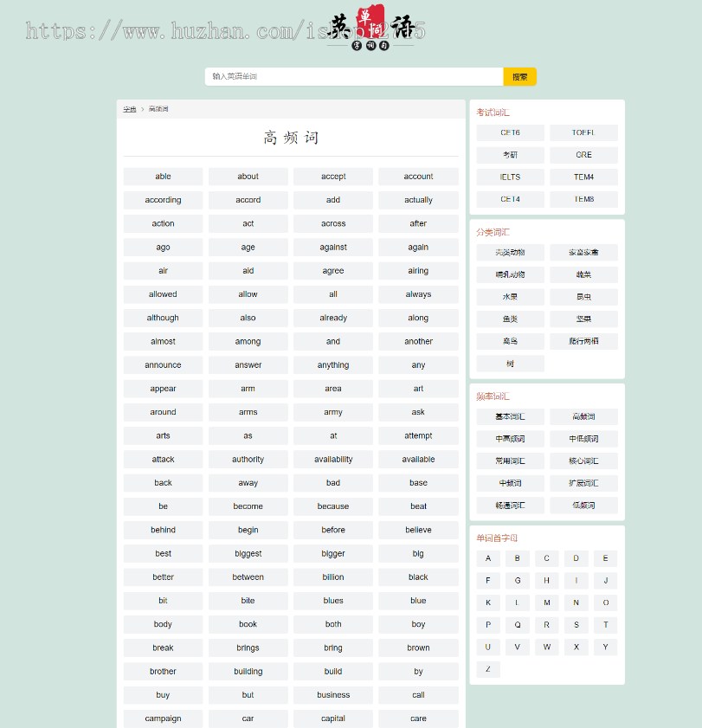Image resolution: width=702 pixels, height=728 pixels.
Task: Open the CET6 exam vocabulary
Action: coord(510,132)
